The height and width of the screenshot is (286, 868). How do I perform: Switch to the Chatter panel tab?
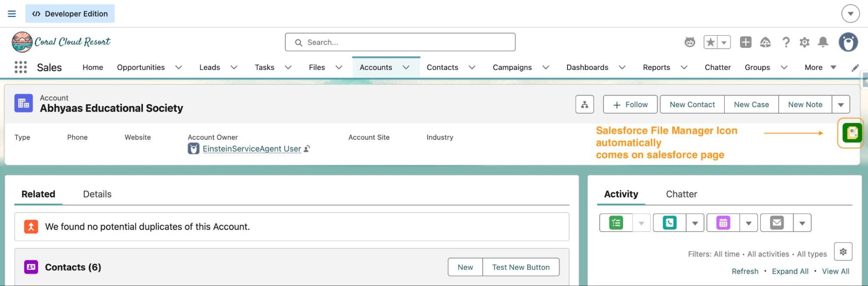click(681, 194)
